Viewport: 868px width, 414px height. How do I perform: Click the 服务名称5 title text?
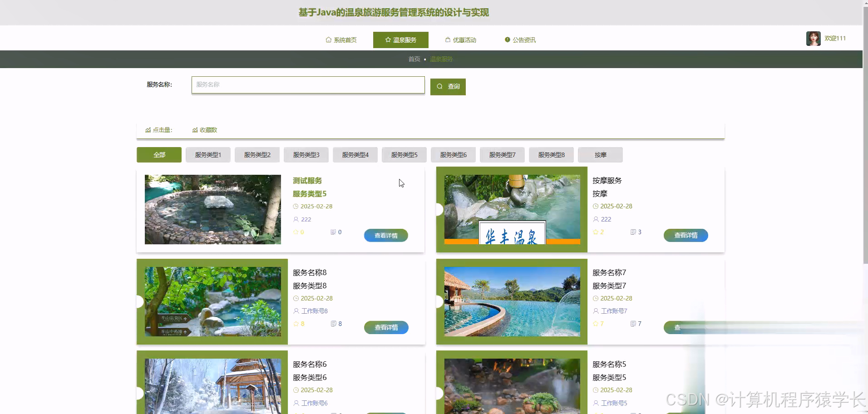(x=609, y=365)
